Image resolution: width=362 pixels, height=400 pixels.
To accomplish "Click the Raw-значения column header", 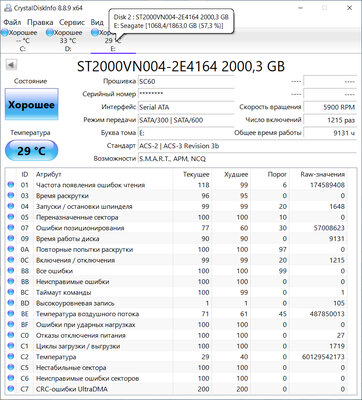I will (x=322, y=174).
